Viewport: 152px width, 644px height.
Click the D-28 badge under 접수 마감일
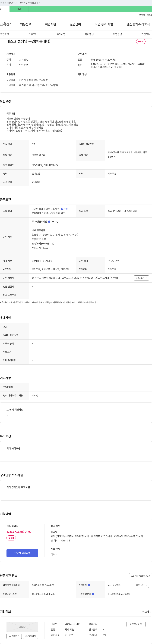[x=11, y=538]
